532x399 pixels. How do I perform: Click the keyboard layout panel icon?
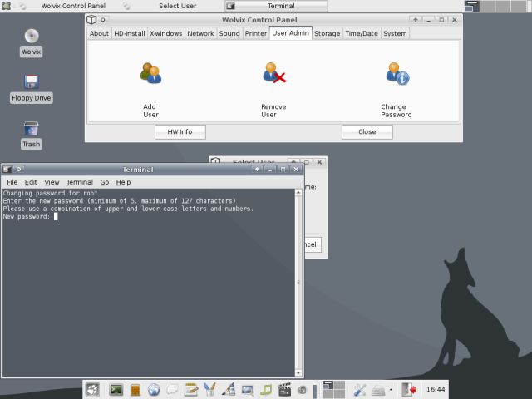coord(378,391)
